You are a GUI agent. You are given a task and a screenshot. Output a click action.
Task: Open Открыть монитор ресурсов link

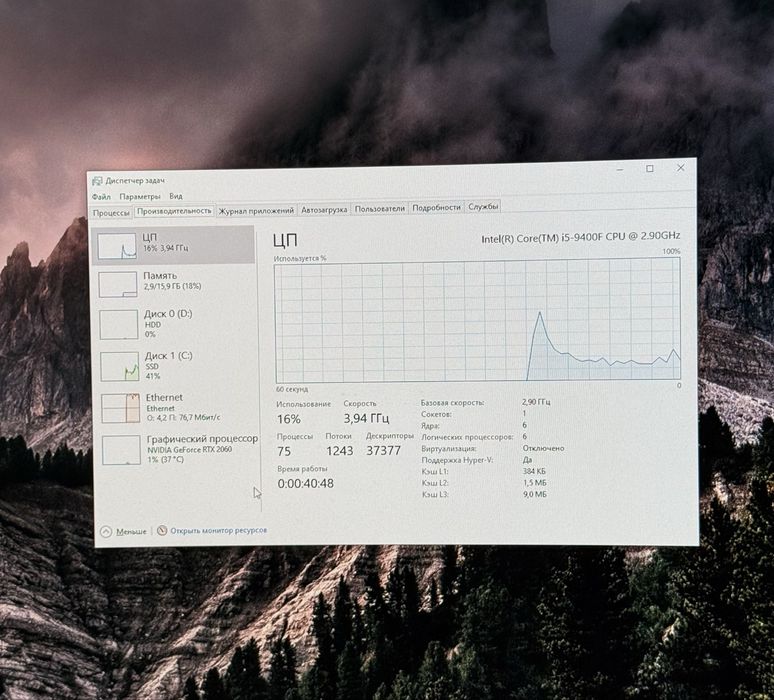coord(219,530)
